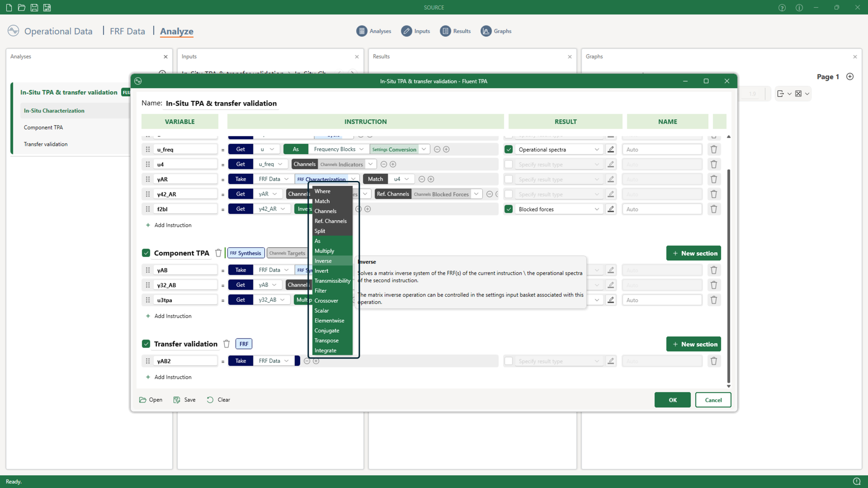
Task: Click the Clear icon in dialog footer
Action: (x=210, y=400)
